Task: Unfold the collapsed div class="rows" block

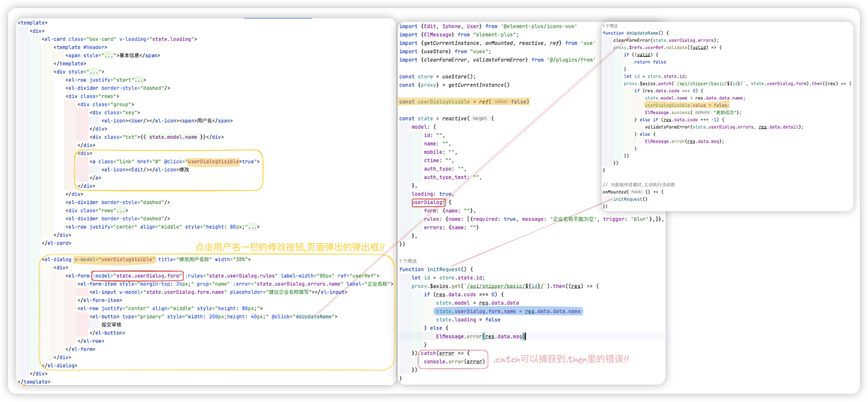Action: (x=121, y=211)
